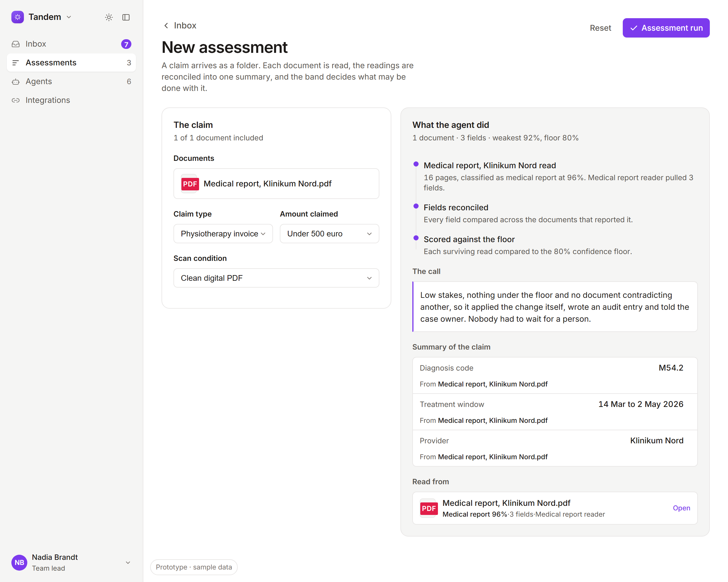Click the Read from Medical report file card
Image resolution: width=728 pixels, height=582 pixels.
coord(555,508)
